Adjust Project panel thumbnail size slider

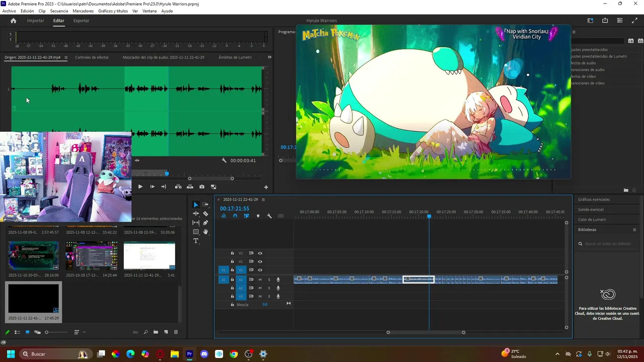56,332
